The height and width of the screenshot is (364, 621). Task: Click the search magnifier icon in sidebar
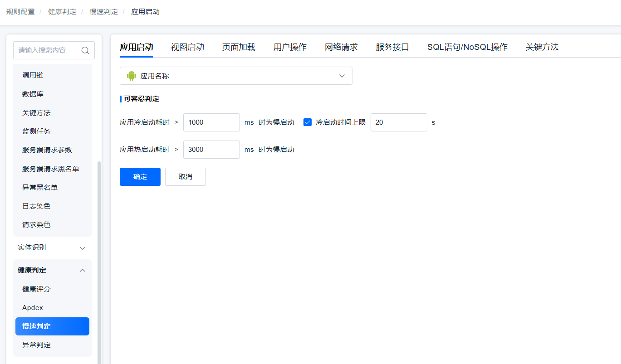point(85,50)
